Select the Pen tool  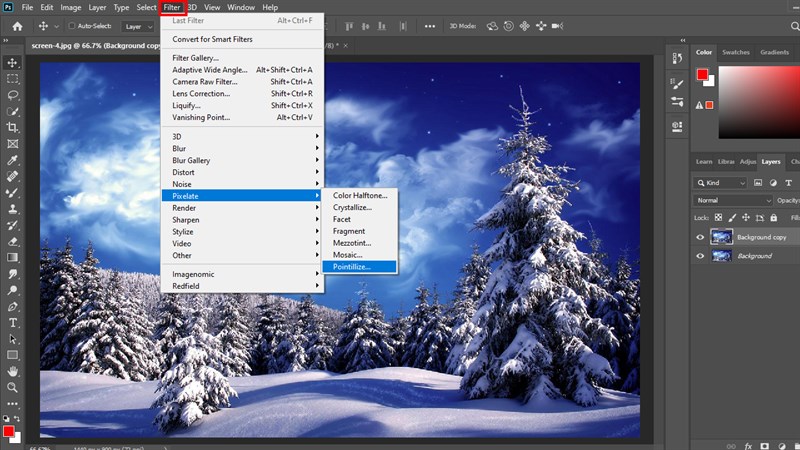pos(12,307)
